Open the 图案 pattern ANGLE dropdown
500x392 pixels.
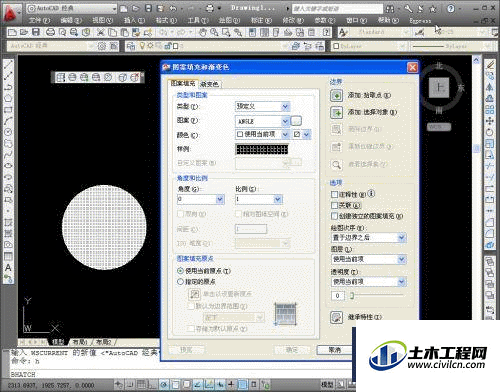[x=285, y=121]
